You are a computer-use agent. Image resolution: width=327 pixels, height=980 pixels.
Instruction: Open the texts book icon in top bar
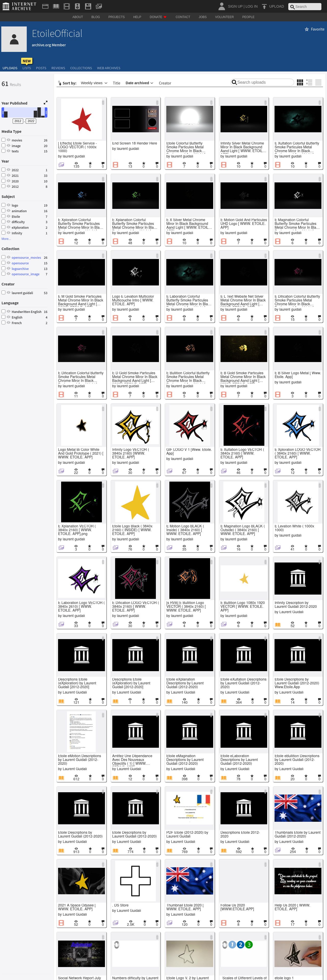(56, 6)
